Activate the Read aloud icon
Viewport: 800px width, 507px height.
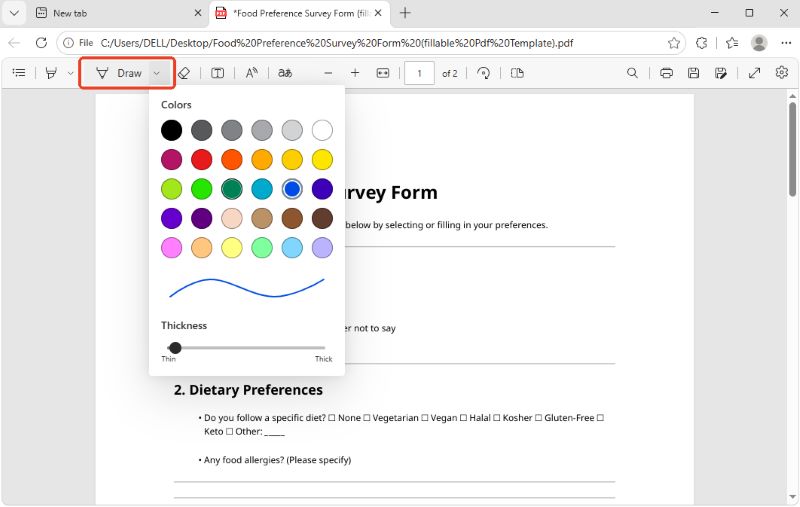(252, 73)
